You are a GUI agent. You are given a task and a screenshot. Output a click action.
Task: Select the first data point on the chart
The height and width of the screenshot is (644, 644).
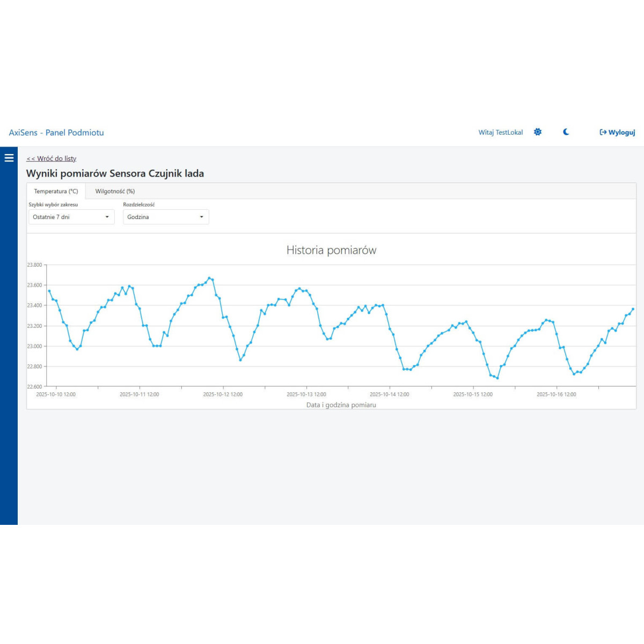[49, 291]
